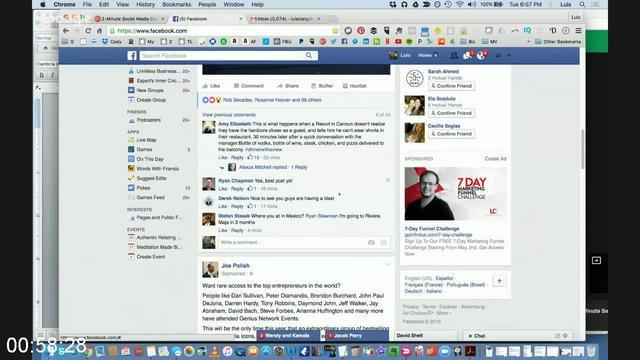Switch the language to Español
This screenshot has width=640, height=360.
pyautogui.click(x=444, y=278)
